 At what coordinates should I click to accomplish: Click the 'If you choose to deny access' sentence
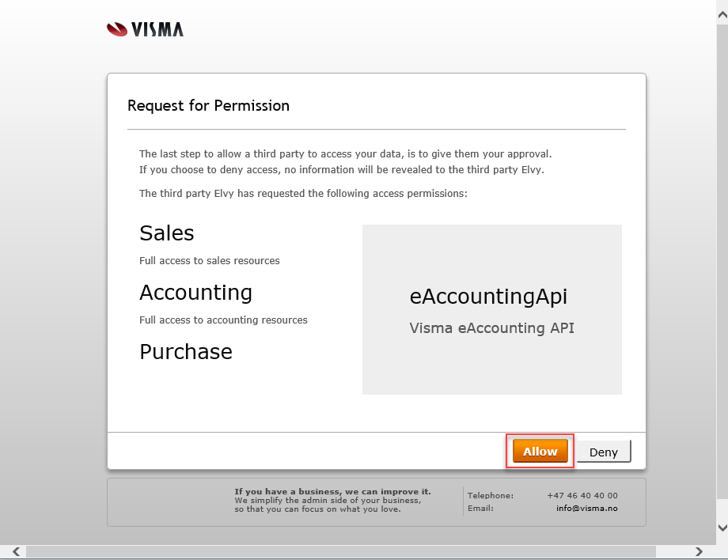point(342,170)
